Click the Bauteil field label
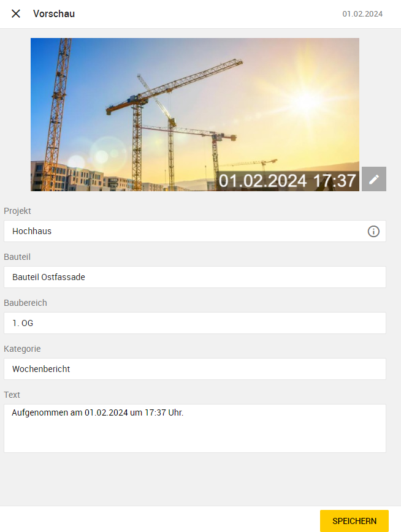Screen dimensions: 401x532 pos(17,257)
